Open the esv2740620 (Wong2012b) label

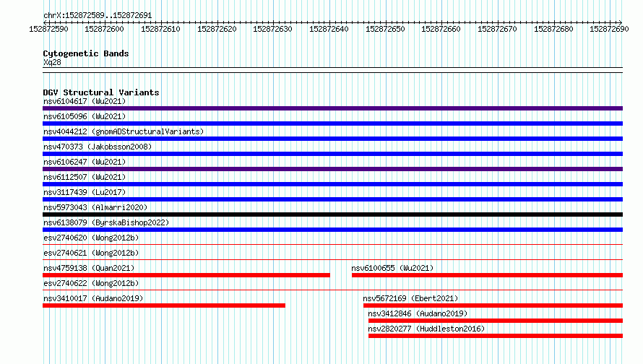click(x=91, y=238)
